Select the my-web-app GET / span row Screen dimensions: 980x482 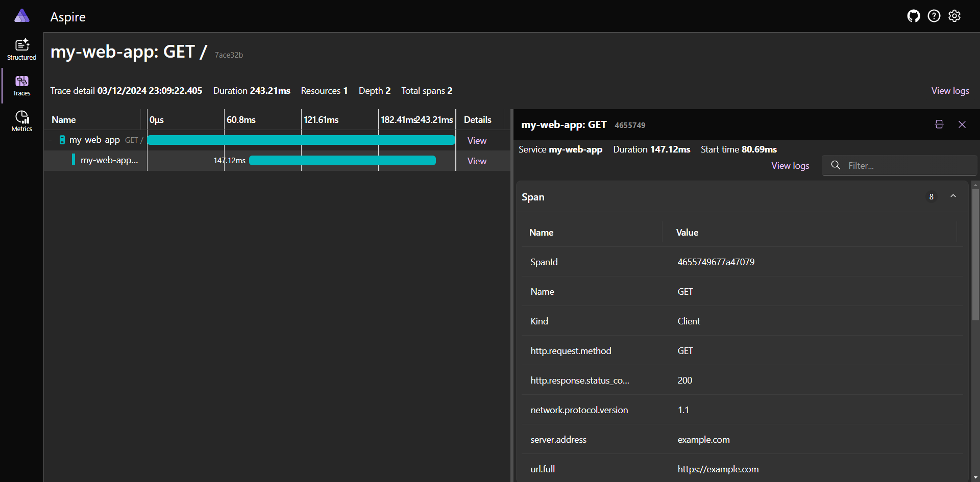[x=277, y=140]
